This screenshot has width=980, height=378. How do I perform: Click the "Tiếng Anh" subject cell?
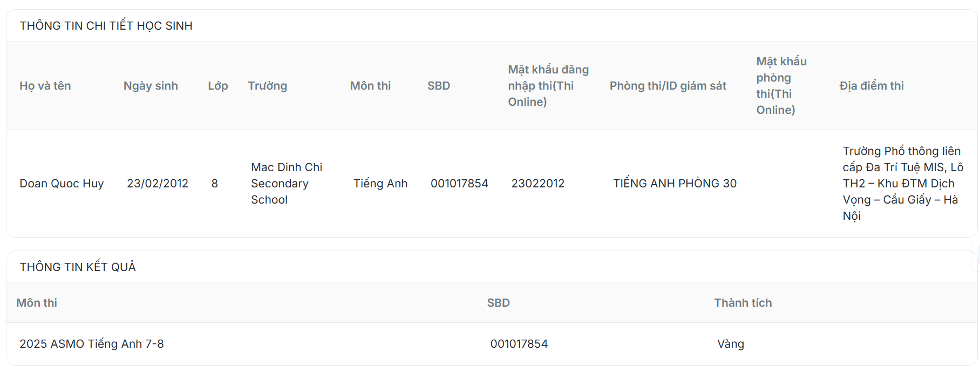point(380,184)
